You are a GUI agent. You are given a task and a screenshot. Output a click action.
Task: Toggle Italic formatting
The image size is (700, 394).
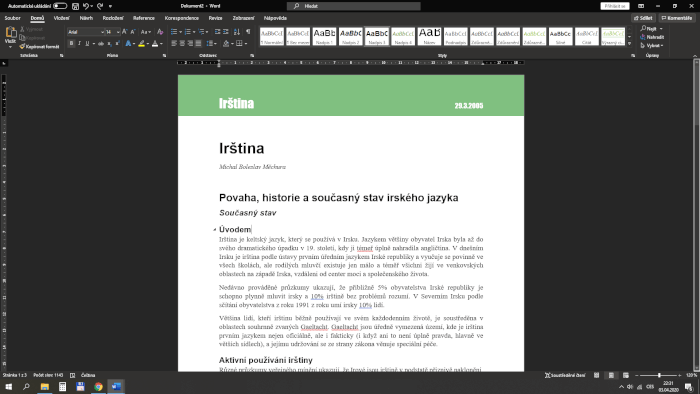click(79, 44)
